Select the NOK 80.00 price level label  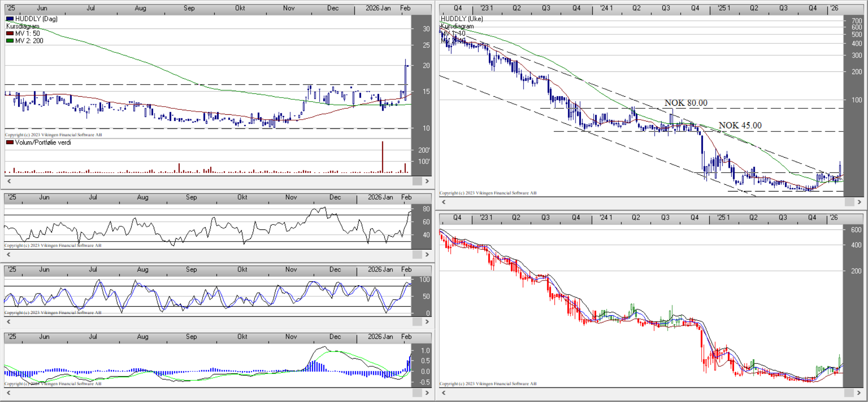(x=685, y=103)
